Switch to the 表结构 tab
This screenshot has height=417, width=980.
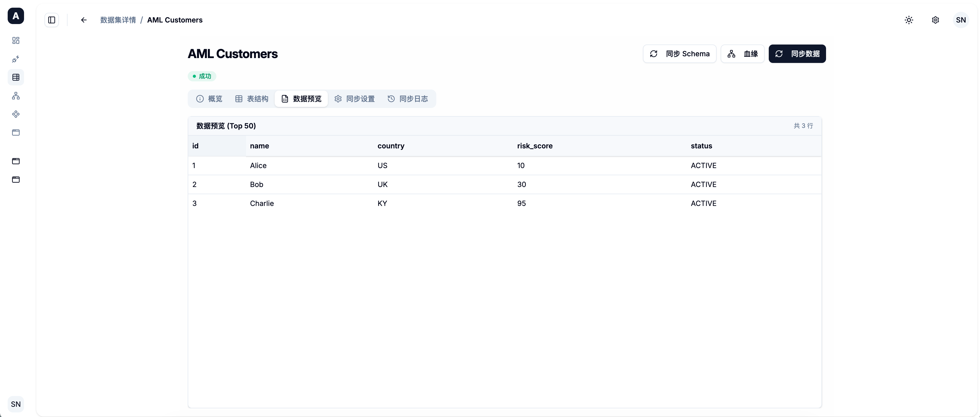click(251, 99)
